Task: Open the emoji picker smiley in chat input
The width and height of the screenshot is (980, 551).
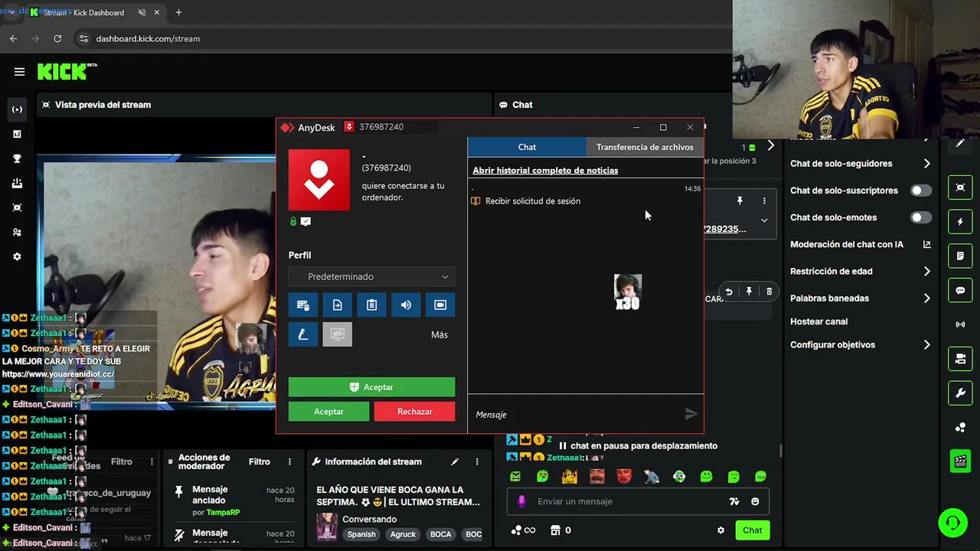Action: tap(755, 501)
